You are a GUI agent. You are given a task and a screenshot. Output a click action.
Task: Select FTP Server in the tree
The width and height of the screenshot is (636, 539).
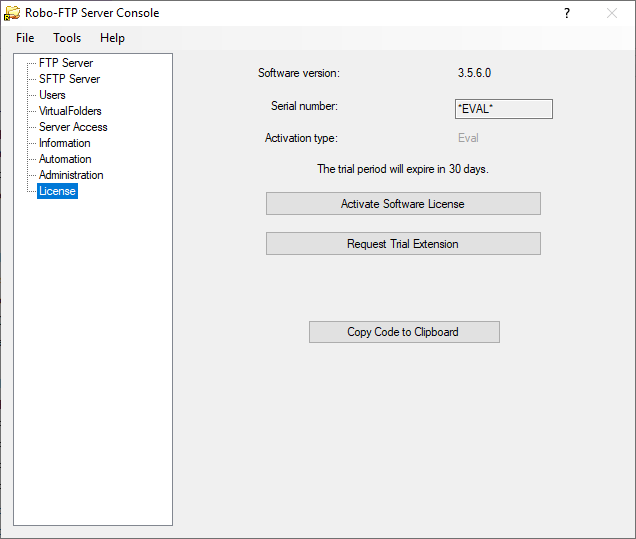66,63
